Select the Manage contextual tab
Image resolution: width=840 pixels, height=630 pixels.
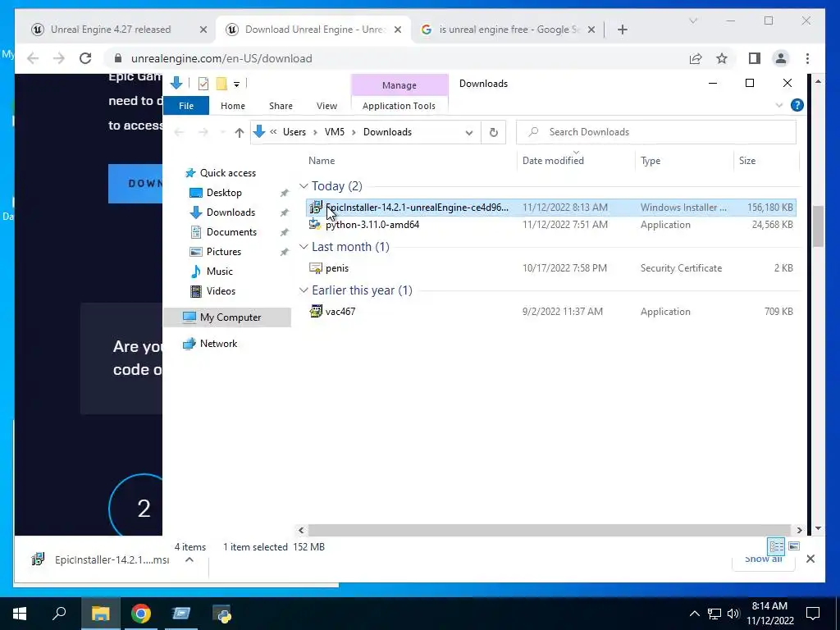pos(399,85)
